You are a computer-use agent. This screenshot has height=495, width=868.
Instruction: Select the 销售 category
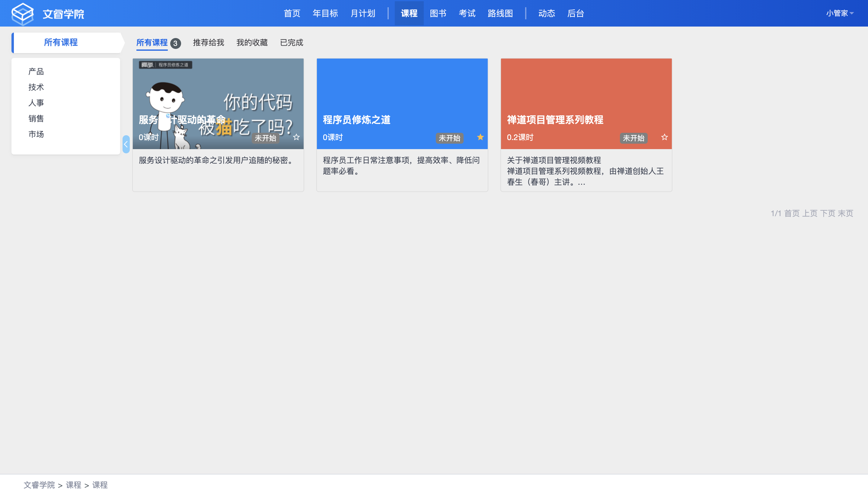pyautogui.click(x=36, y=119)
